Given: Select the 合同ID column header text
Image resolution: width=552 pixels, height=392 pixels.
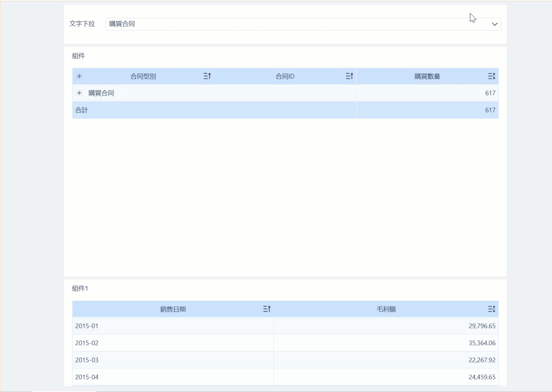Looking at the screenshot, I should (x=285, y=77).
